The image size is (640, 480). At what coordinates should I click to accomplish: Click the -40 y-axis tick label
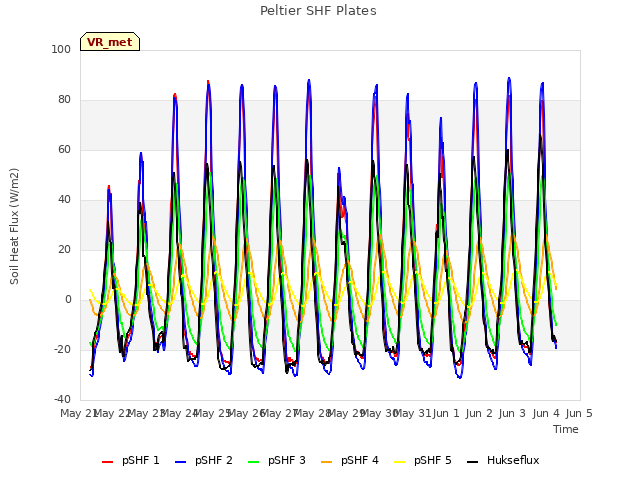click(x=62, y=399)
